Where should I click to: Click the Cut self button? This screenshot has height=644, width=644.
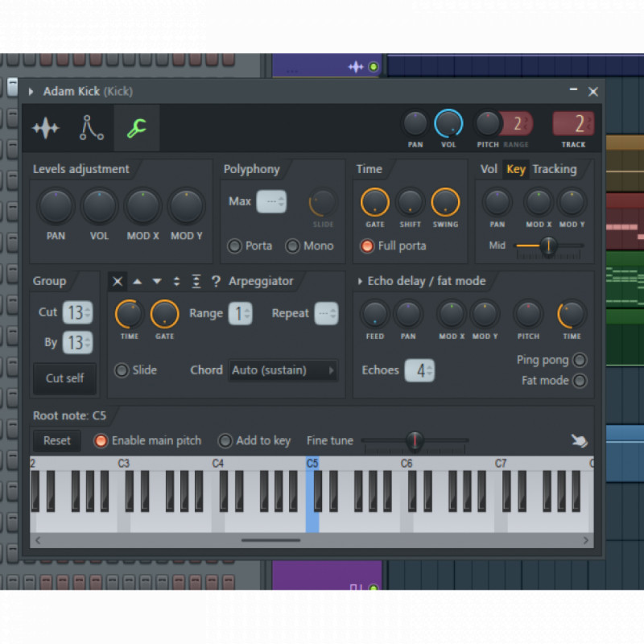65,378
